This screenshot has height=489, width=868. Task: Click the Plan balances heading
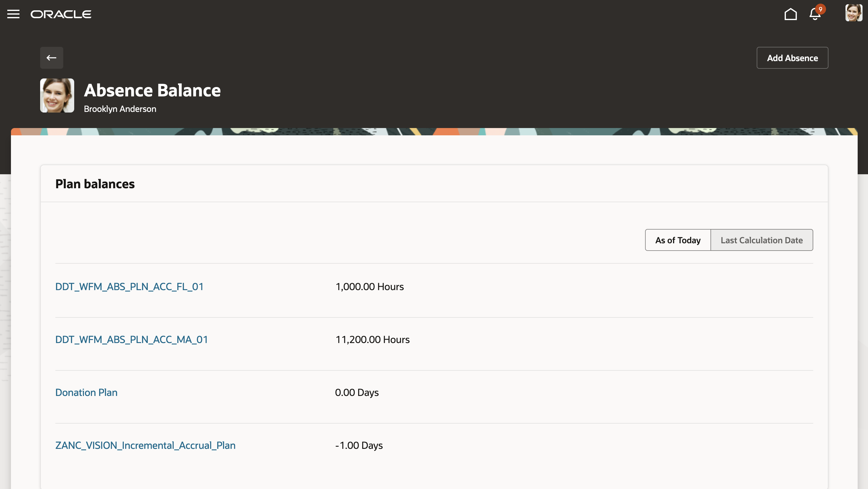[95, 184]
